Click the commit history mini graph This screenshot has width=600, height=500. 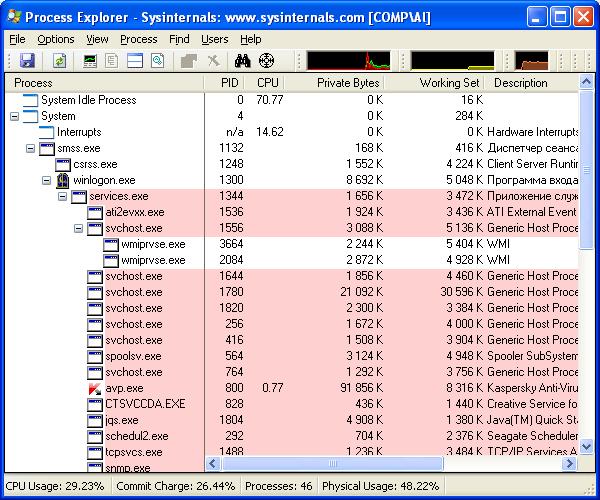coord(452,61)
